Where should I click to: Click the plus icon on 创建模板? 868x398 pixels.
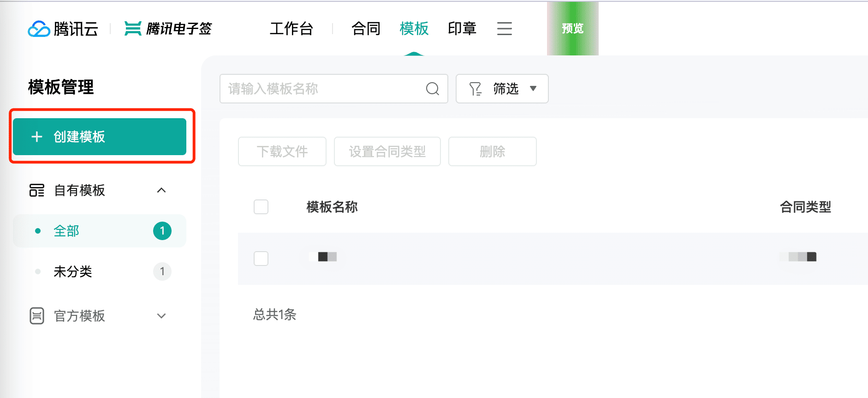click(37, 137)
